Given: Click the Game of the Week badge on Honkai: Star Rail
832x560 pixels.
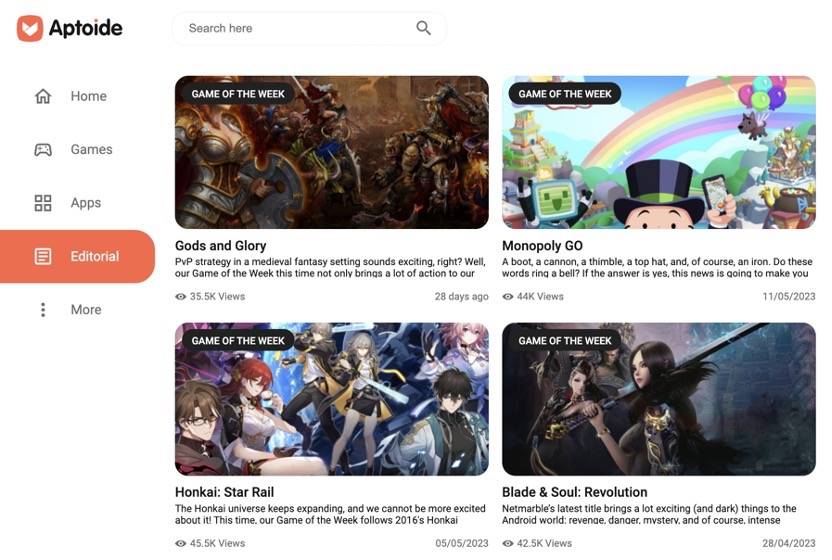Looking at the screenshot, I should [x=238, y=340].
